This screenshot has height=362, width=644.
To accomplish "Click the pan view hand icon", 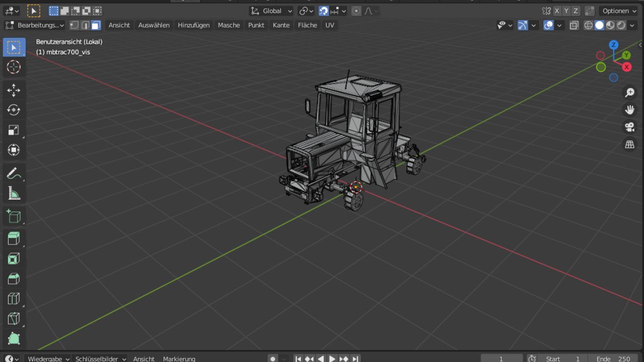I will coord(629,110).
